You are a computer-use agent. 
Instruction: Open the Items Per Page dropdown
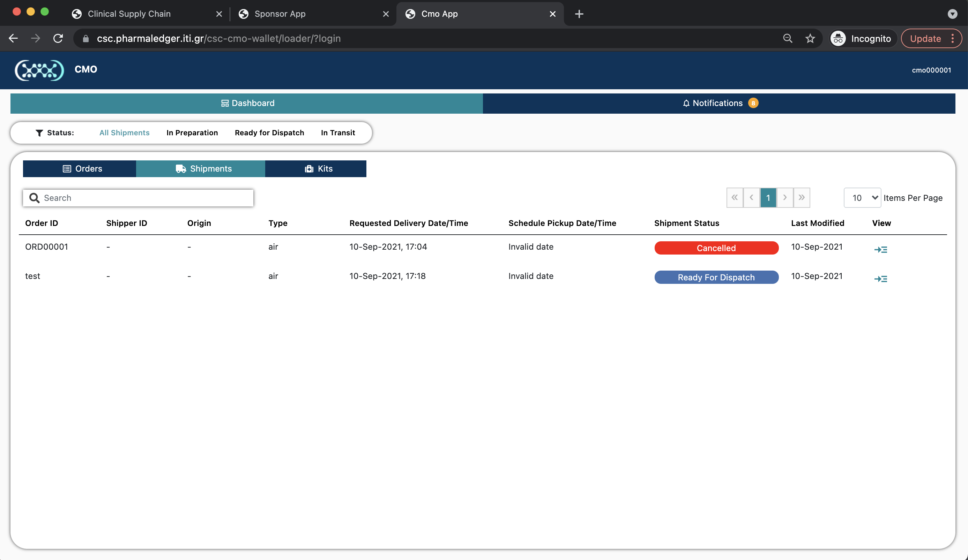(862, 198)
